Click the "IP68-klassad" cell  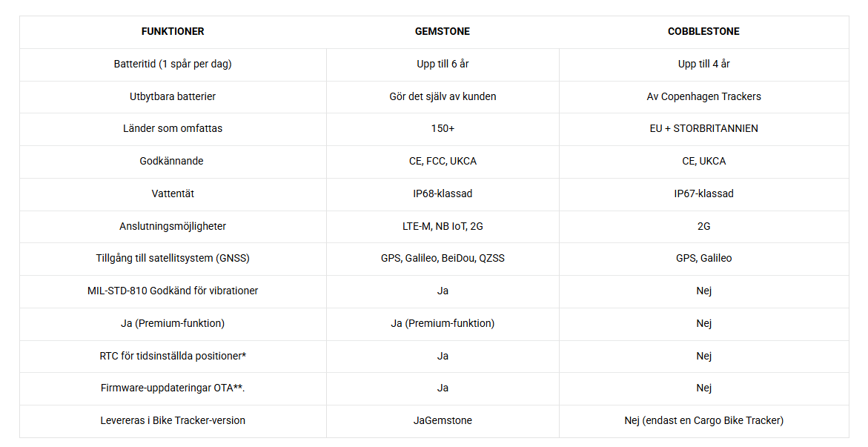443,193
